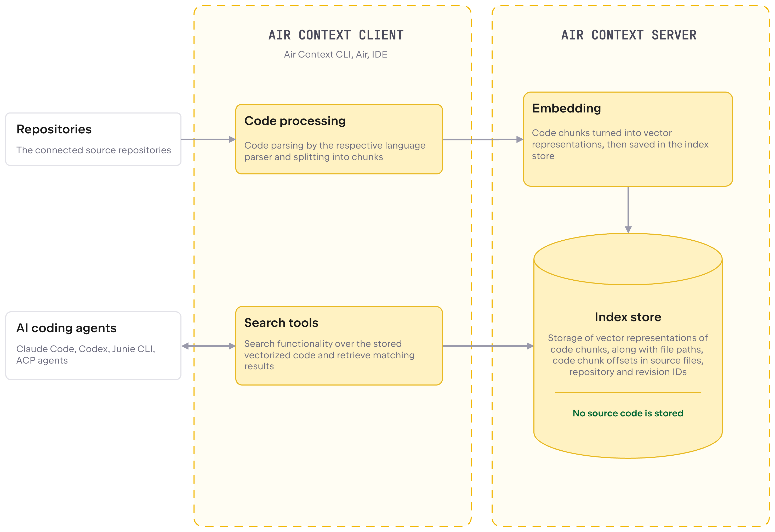The height and width of the screenshot is (532, 775).
Task: Click the AIR CONTEXT SERVER heading
Action: click(x=629, y=35)
